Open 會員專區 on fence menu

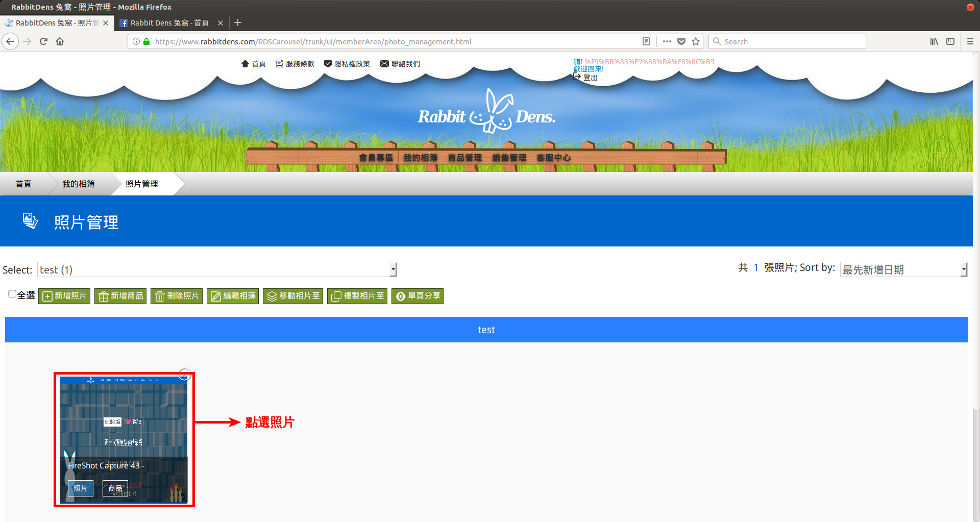click(376, 158)
